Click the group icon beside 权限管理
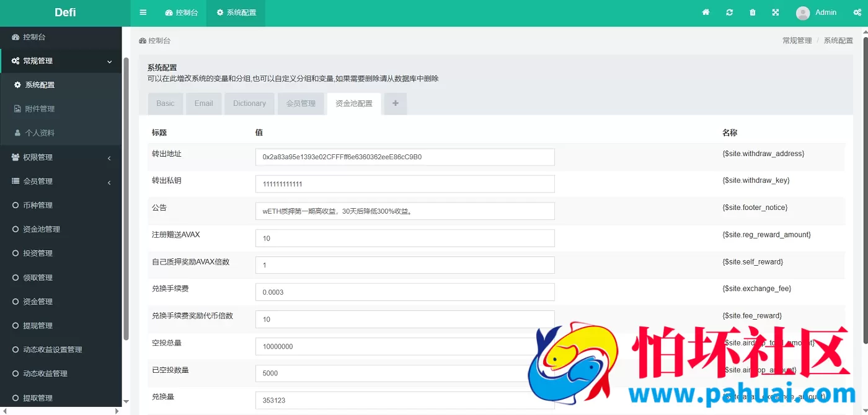Image resolution: width=868 pixels, height=415 pixels. click(x=15, y=157)
